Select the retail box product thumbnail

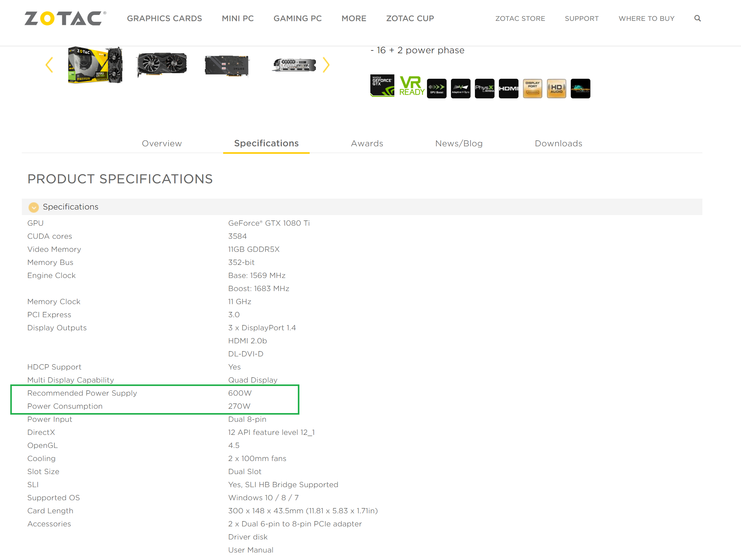[x=95, y=65]
